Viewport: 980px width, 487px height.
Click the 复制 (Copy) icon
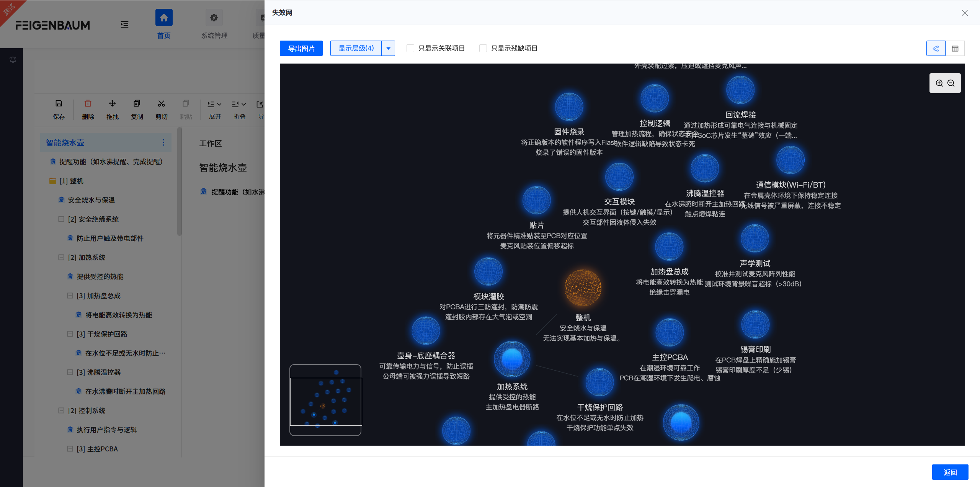[x=137, y=103]
